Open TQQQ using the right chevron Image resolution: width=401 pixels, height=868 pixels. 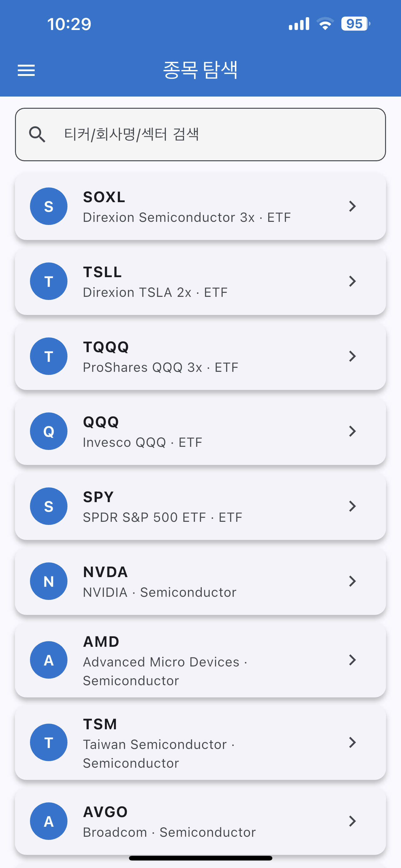pyautogui.click(x=352, y=356)
